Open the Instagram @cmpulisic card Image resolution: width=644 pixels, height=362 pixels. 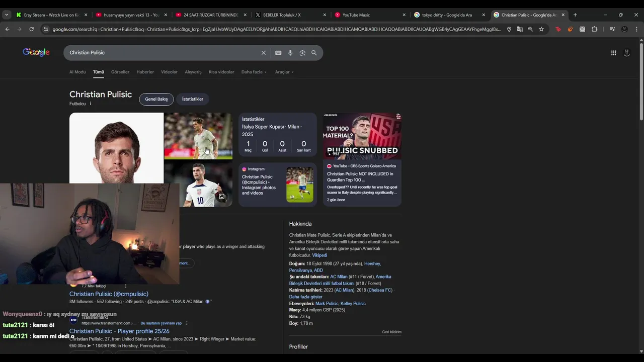pos(277,185)
